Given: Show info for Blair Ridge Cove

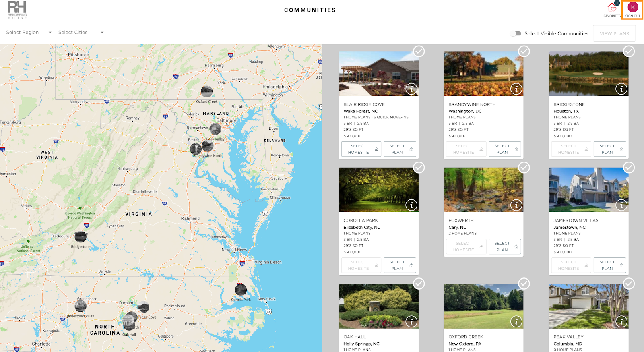Looking at the screenshot, I should tap(411, 89).
